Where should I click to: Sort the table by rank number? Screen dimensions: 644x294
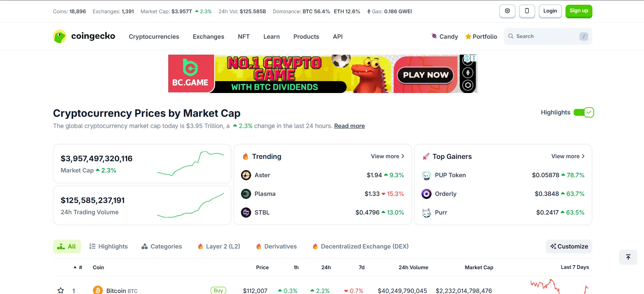coord(79,268)
